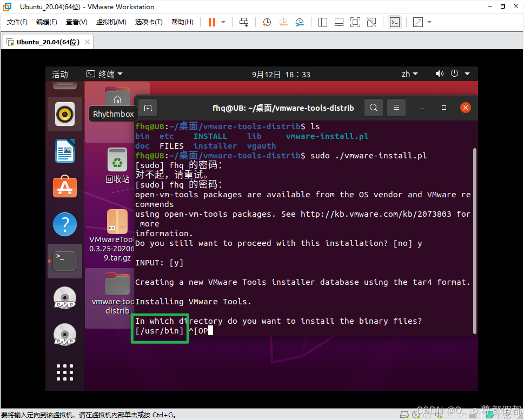
Task: Open the upper DVD disc in the dock
Action: [65, 298]
